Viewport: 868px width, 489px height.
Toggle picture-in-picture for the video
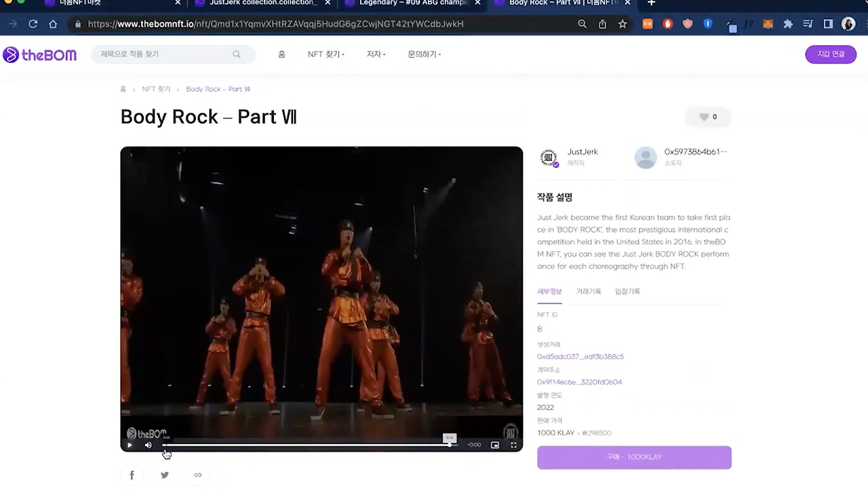coord(495,445)
